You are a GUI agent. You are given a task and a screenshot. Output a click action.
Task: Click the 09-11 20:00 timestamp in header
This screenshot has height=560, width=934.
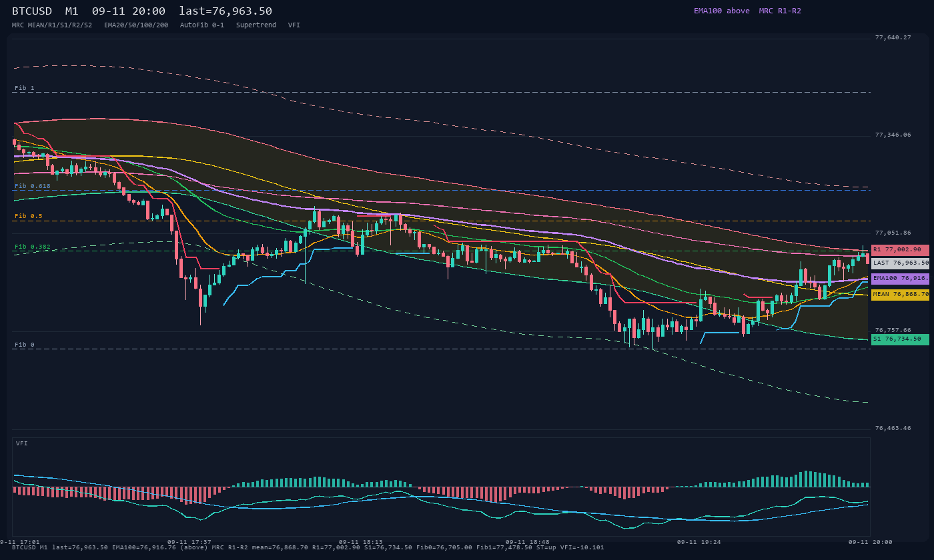(129, 11)
